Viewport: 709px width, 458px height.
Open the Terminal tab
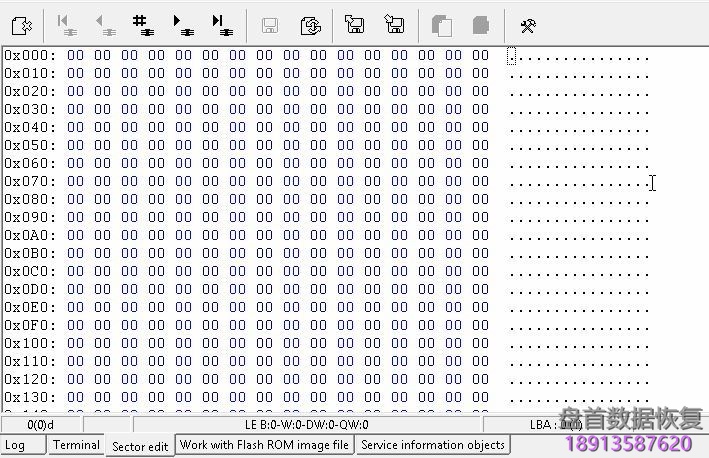(76, 445)
